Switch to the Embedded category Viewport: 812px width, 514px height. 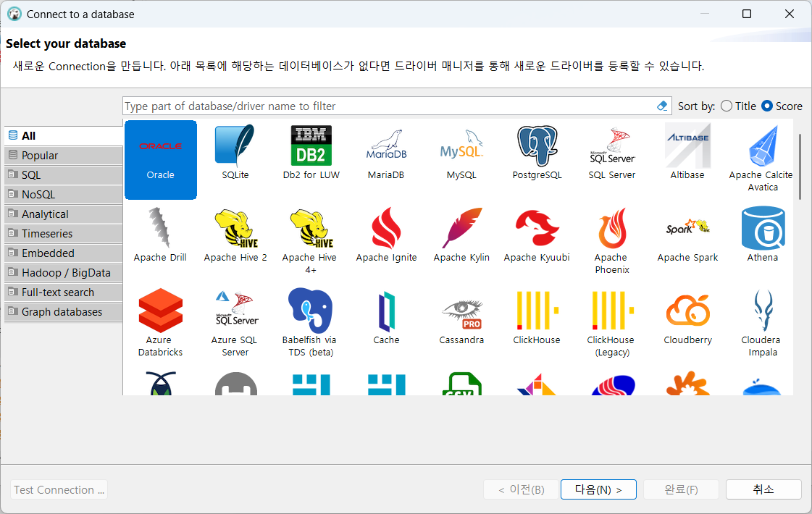tap(64, 253)
